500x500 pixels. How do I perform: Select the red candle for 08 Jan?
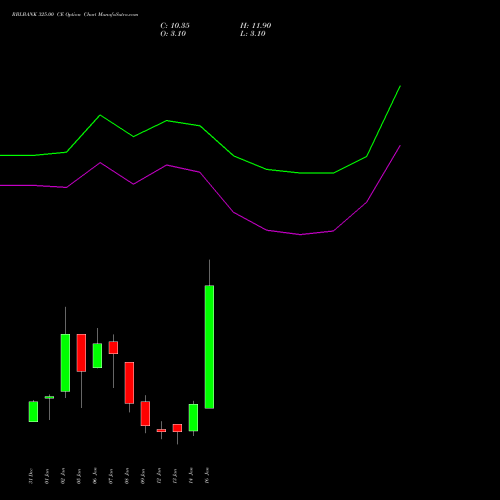click(129, 383)
